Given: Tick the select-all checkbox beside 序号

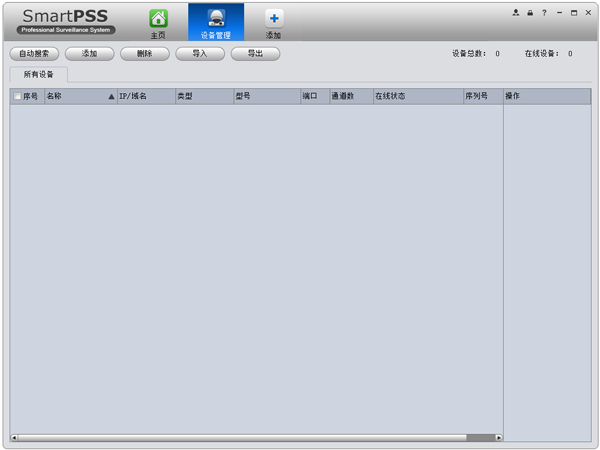Looking at the screenshot, I should 17,97.
